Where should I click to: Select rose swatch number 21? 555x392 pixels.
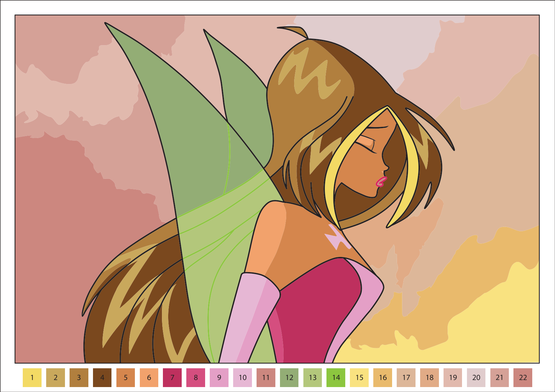[x=500, y=378]
